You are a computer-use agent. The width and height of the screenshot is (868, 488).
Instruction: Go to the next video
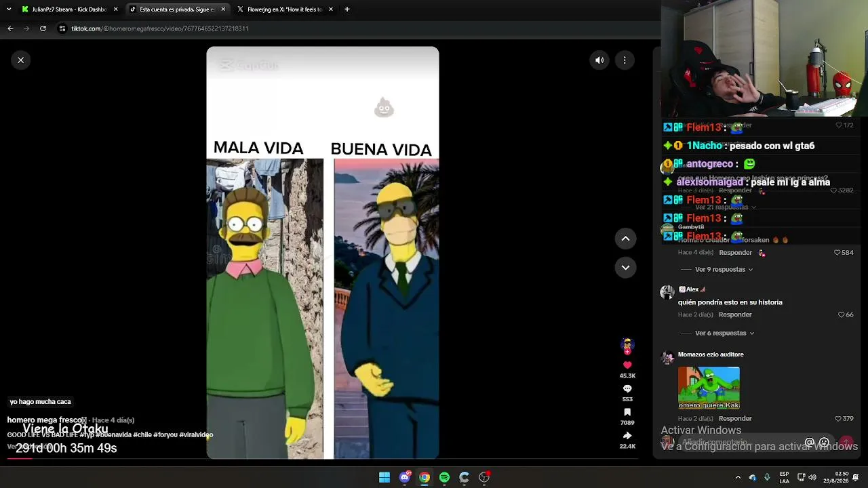click(625, 268)
